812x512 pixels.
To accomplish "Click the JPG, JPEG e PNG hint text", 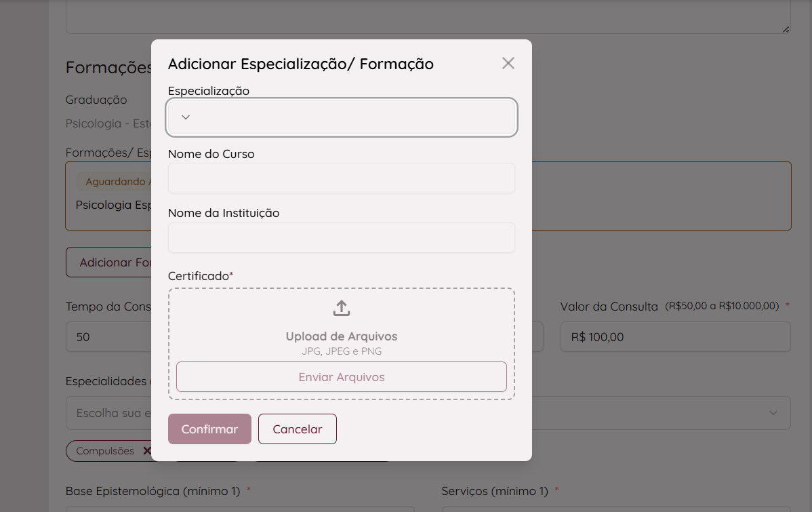I will pos(341,351).
